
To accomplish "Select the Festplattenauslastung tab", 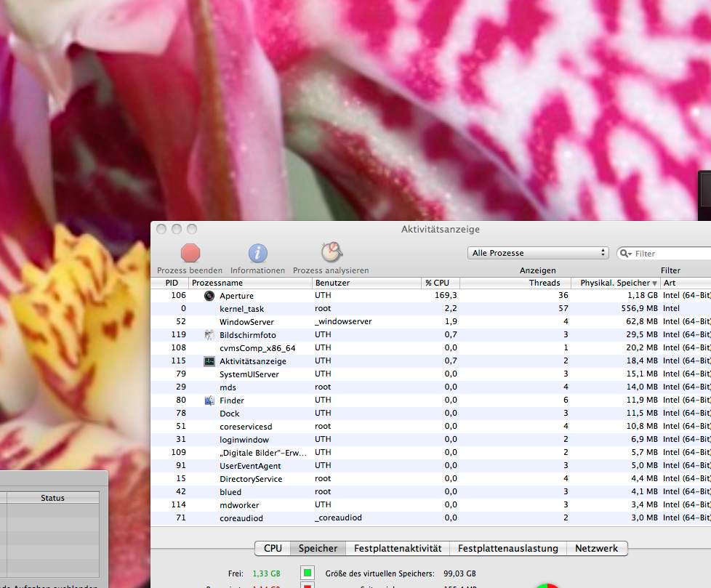I will (x=507, y=549).
